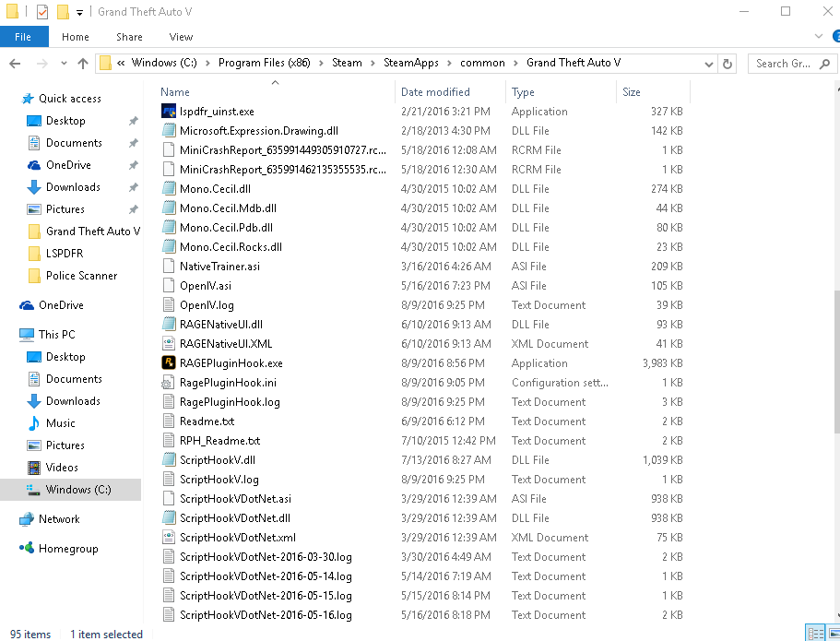Unpin Pictures using its pin icon
The height and width of the screenshot is (641, 840).
134,209
